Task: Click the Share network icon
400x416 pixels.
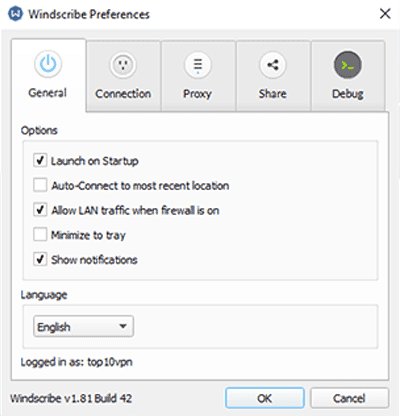Action: 273,65
